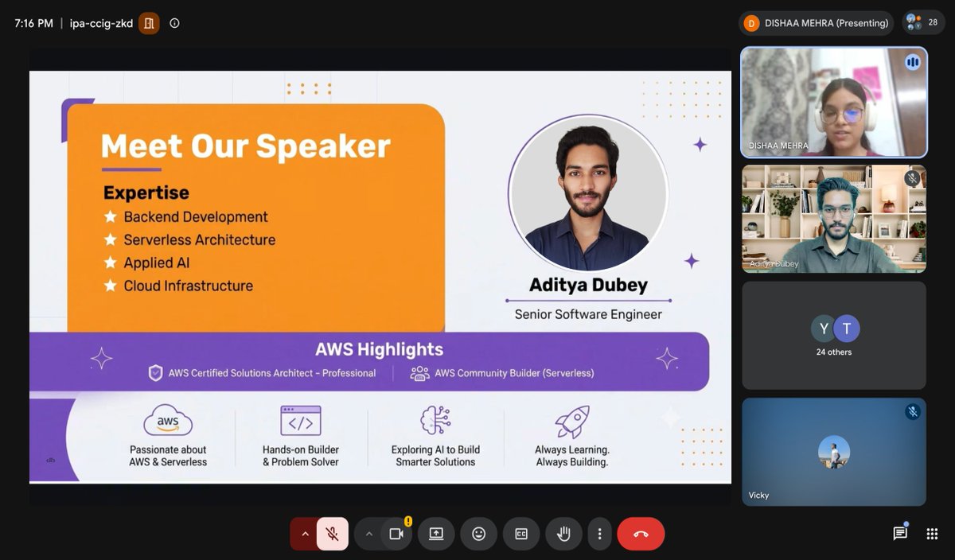This screenshot has width=955, height=560.
Task: Select Vicky's participant tile
Action: (x=834, y=452)
